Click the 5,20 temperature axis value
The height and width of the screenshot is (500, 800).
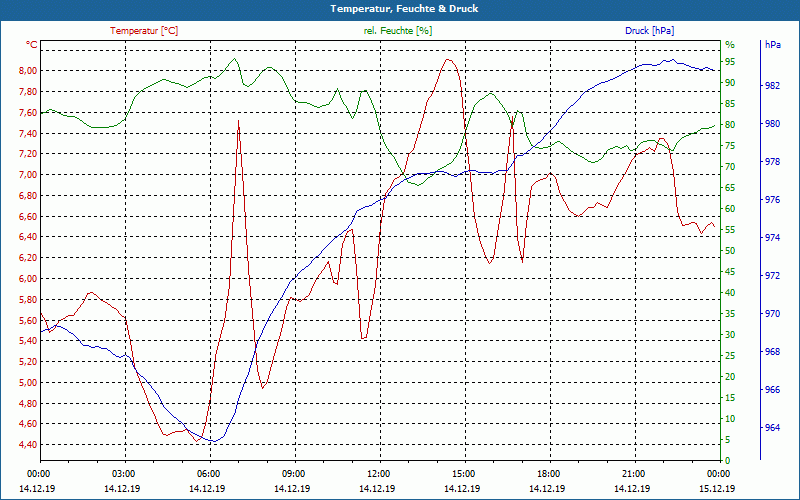coord(29,362)
